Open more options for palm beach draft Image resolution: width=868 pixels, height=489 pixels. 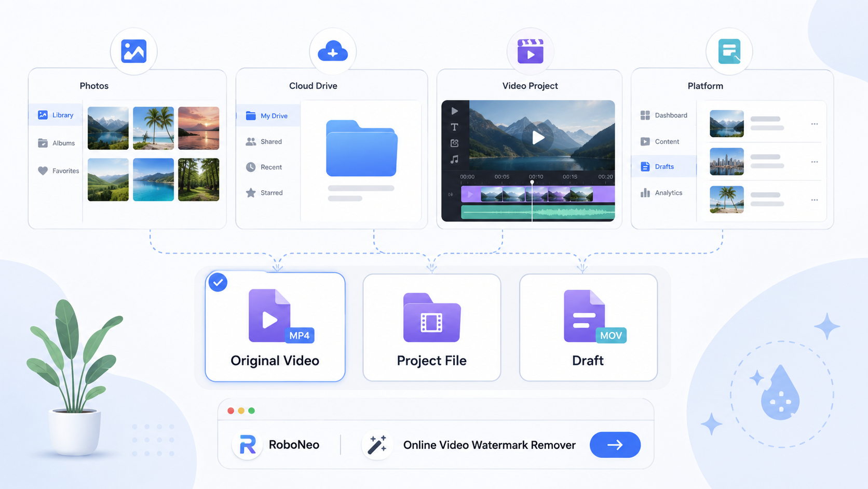point(815,200)
